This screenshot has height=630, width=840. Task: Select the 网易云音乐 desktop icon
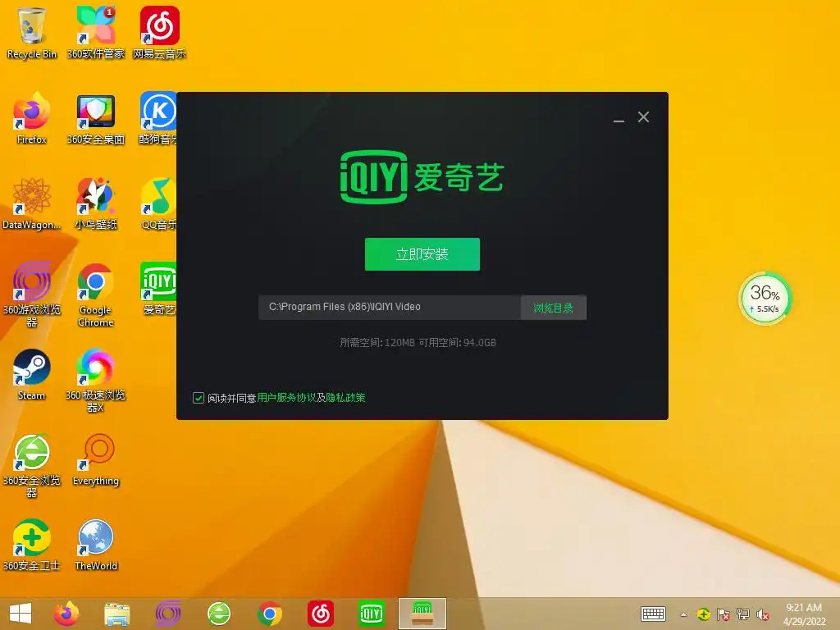pos(159,33)
